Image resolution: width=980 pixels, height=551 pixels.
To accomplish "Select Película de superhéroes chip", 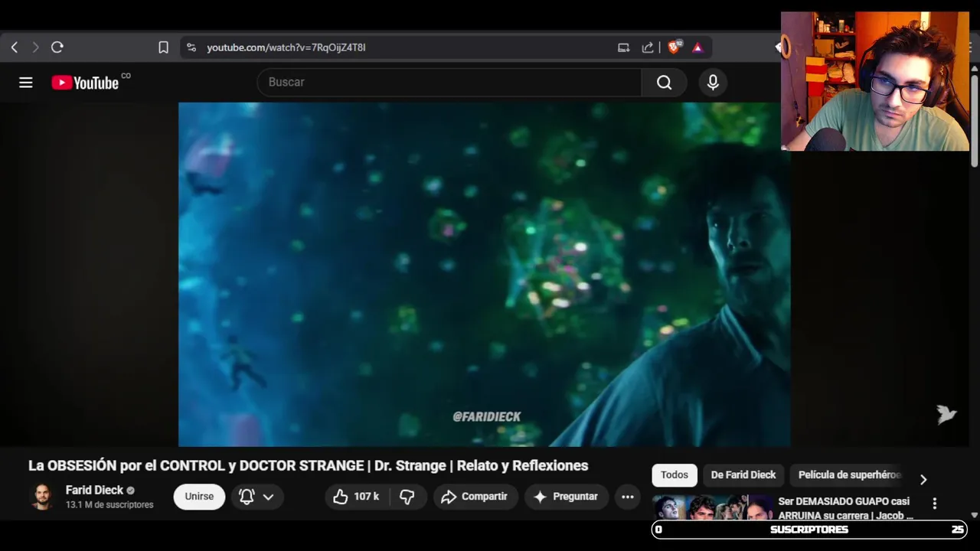I will coord(849,474).
